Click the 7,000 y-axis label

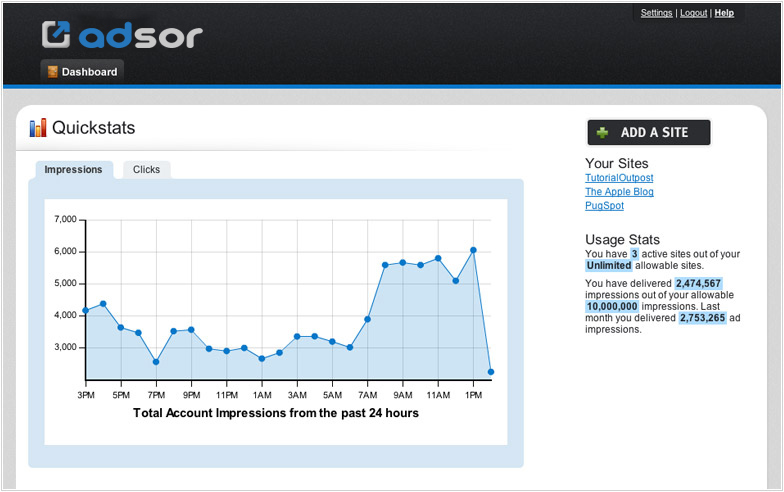pyautogui.click(x=66, y=220)
